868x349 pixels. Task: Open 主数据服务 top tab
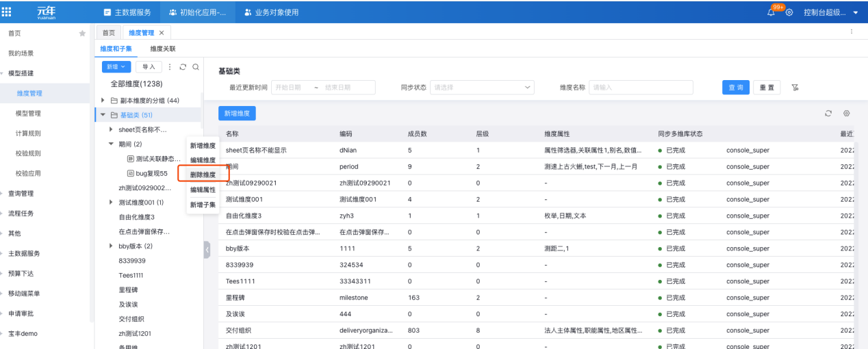[x=127, y=12]
